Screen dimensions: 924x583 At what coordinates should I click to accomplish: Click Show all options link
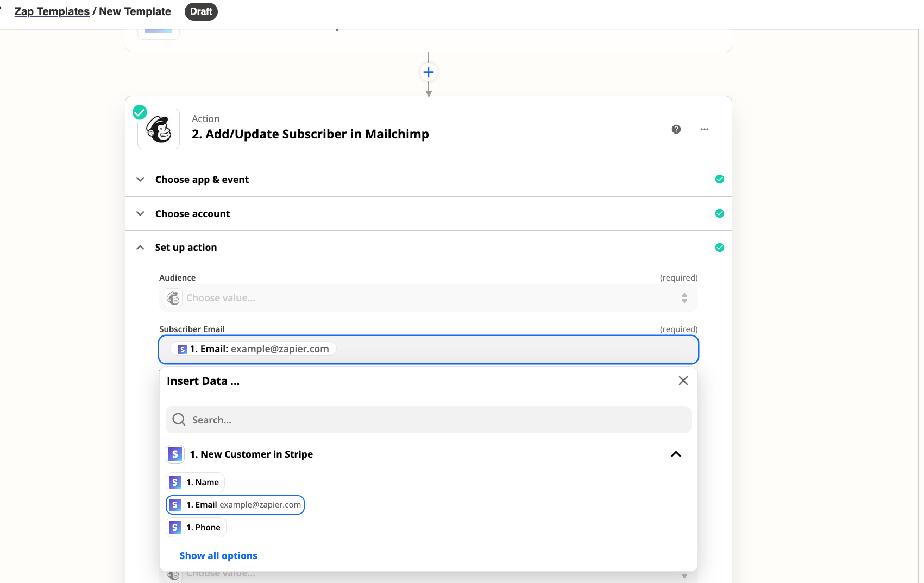pos(218,556)
